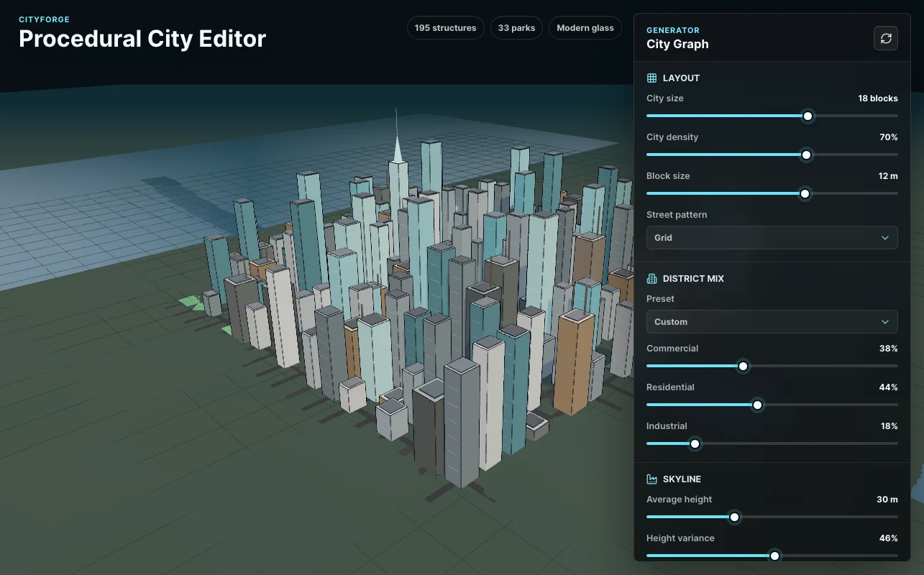The width and height of the screenshot is (924, 575).
Task: Click the Skyline chart section icon
Action: (x=652, y=479)
